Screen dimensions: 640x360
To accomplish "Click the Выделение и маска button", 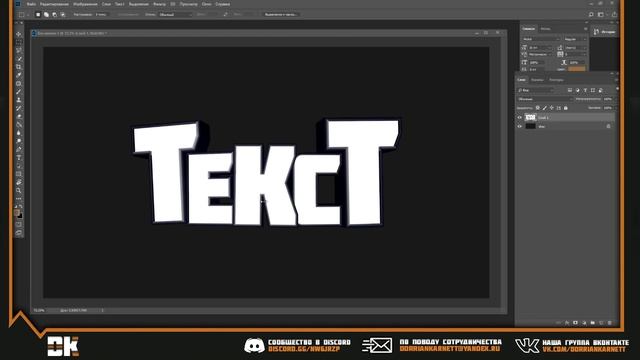I will [x=281, y=14].
